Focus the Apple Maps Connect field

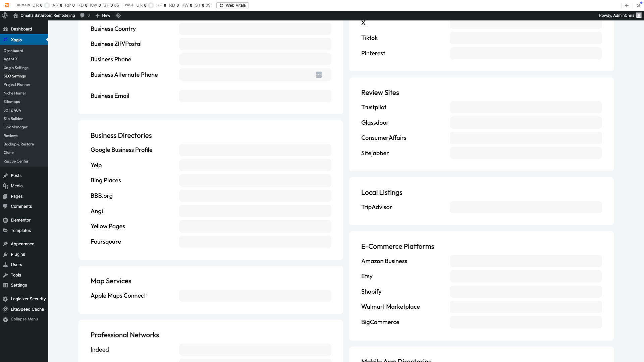pyautogui.click(x=255, y=296)
